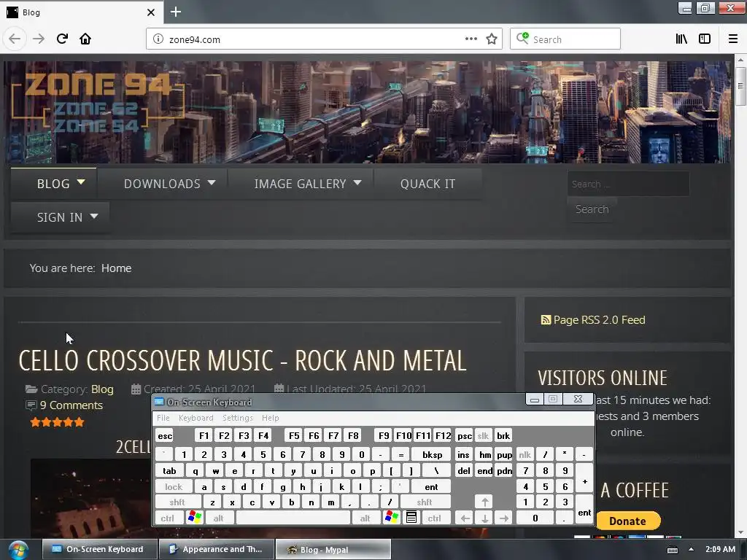This screenshot has height=560, width=747.
Task: Go back with the browser back arrow
Action: [15, 39]
